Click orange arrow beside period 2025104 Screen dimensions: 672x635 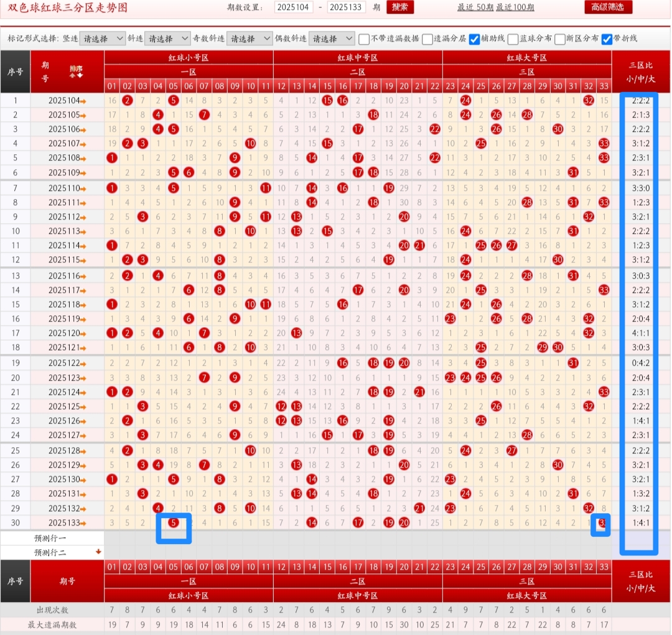point(83,101)
